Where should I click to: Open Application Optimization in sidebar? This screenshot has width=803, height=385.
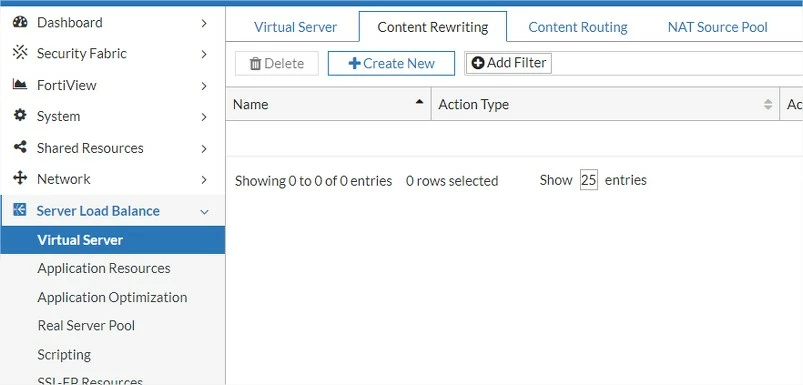112,297
